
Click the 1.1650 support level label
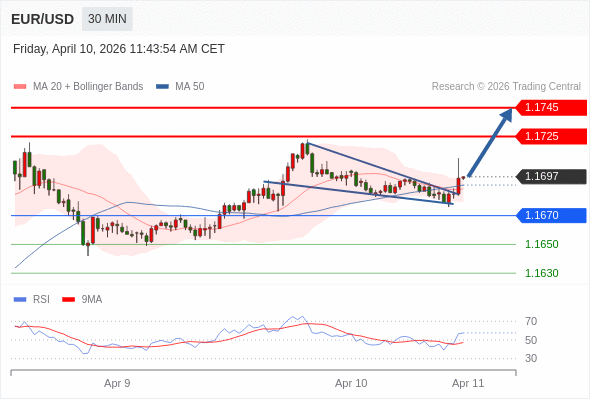541,244
